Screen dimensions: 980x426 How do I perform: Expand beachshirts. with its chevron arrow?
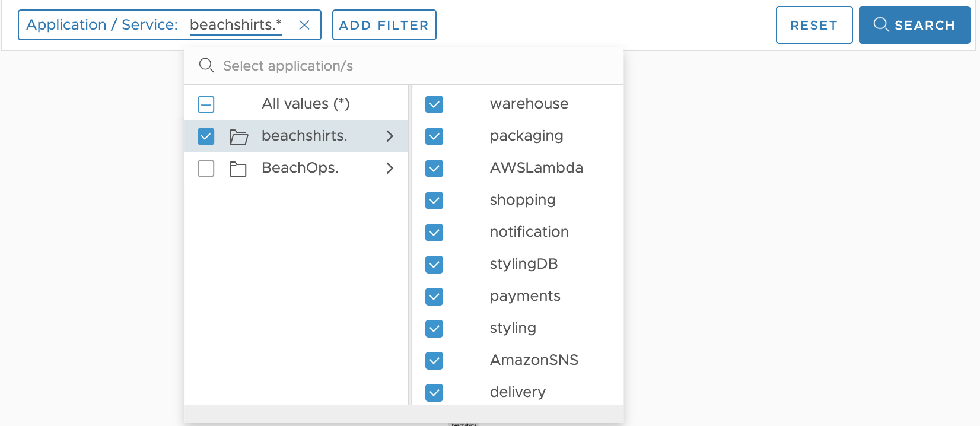[x=390, y=136]
